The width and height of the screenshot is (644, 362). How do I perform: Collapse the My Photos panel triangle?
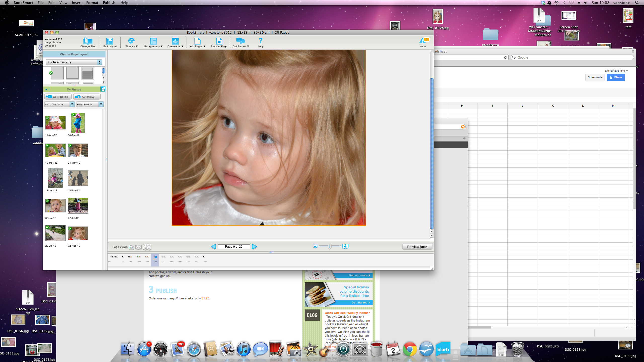coord(46,89)
